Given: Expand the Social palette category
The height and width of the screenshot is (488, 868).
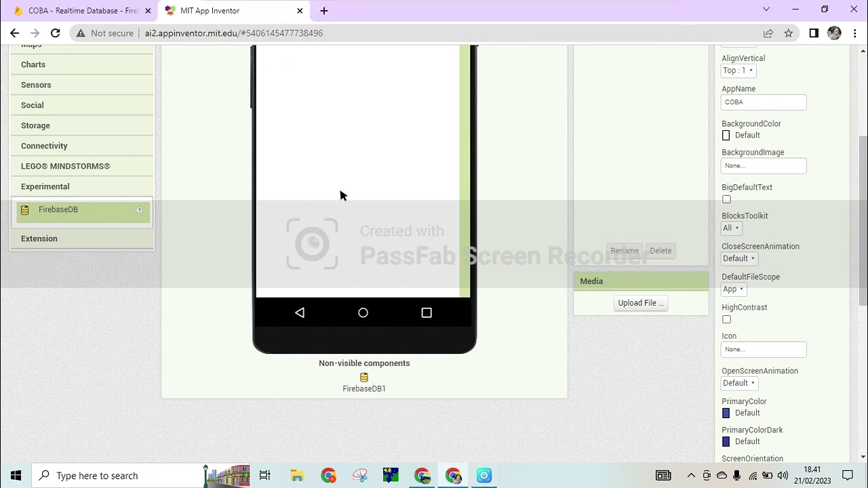Looking at the screenshot, I should [82, 105].
